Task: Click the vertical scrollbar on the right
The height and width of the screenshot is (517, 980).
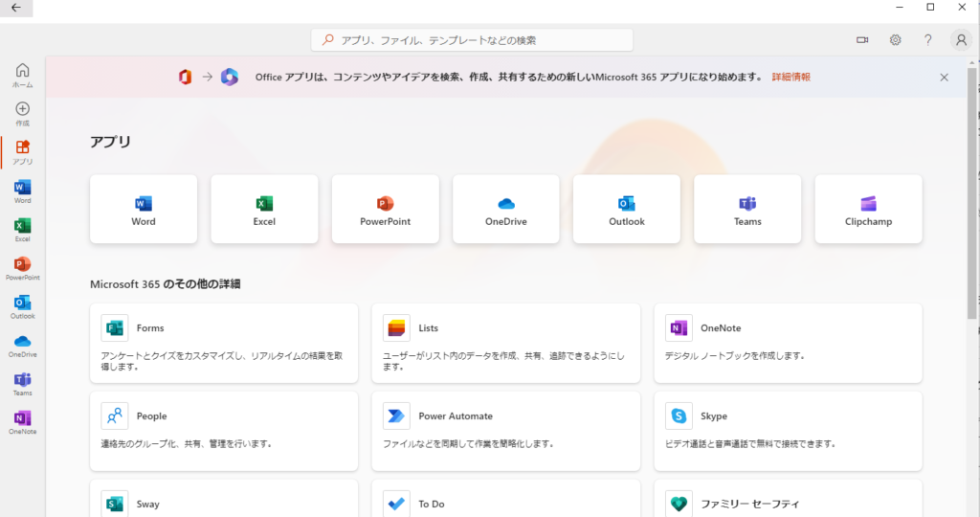Action: [x=972, y=193]
